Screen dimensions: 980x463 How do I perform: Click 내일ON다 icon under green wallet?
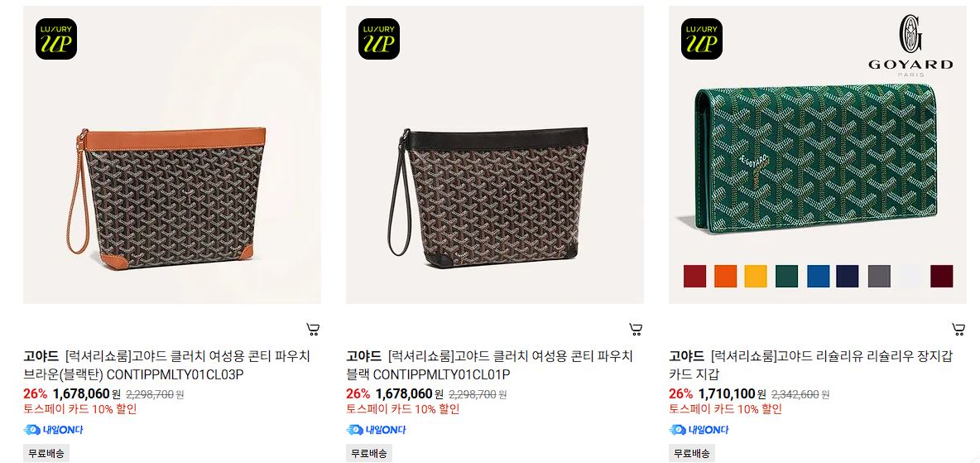point(699,430)
